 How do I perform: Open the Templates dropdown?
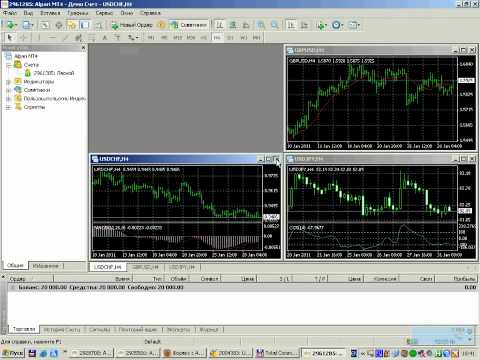point(354,25)
